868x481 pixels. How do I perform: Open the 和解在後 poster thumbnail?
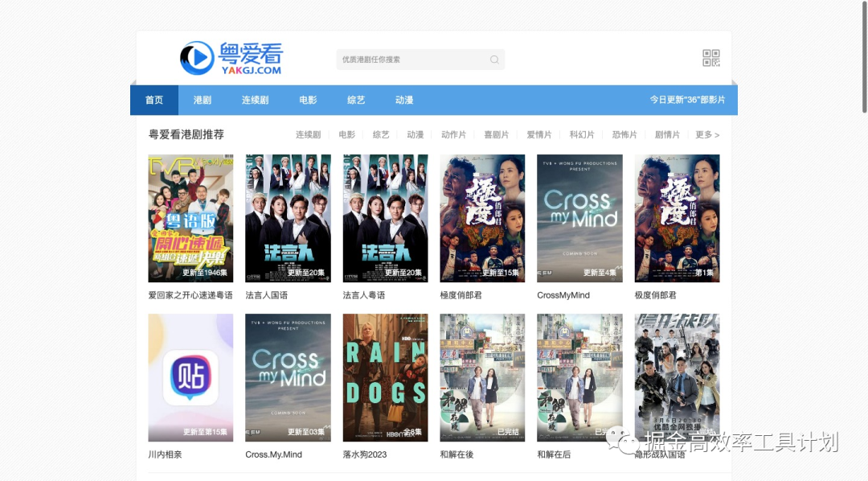(x=483, y=378)
